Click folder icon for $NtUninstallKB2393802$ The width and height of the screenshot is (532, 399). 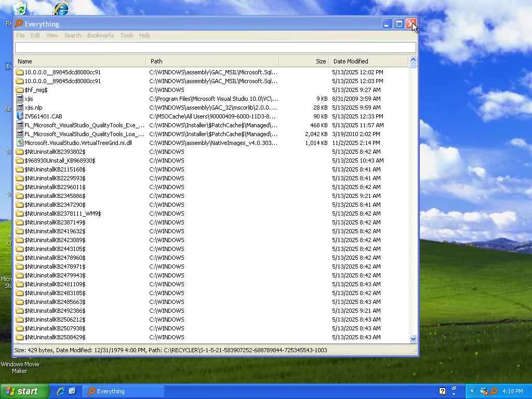pyautogui.click(x=20, y=152)
